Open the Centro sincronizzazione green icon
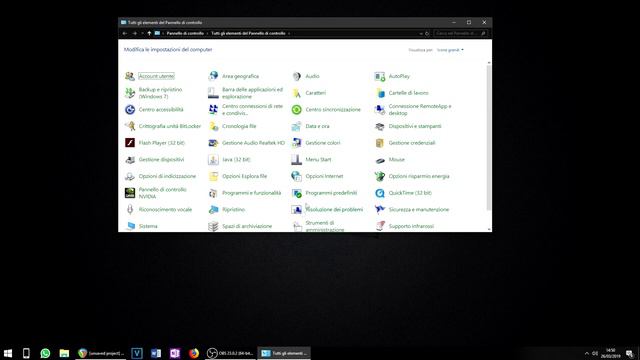Viewport: 640px width, 360px height. [297, 109]
